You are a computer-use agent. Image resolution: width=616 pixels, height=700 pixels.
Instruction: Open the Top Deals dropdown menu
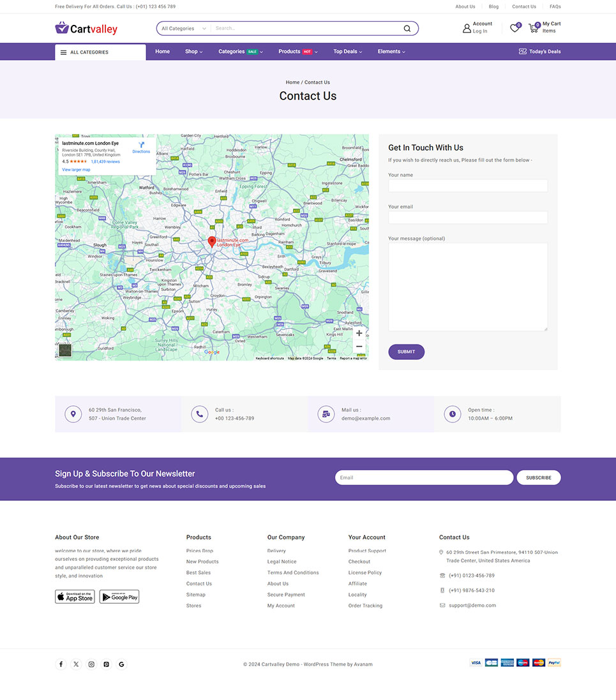coord(347,52)
